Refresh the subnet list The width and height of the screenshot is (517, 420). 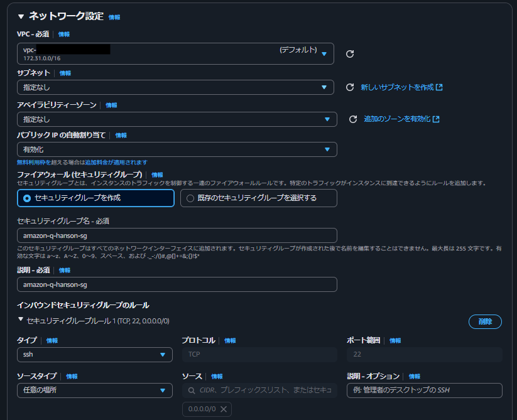tap(350, 87)
